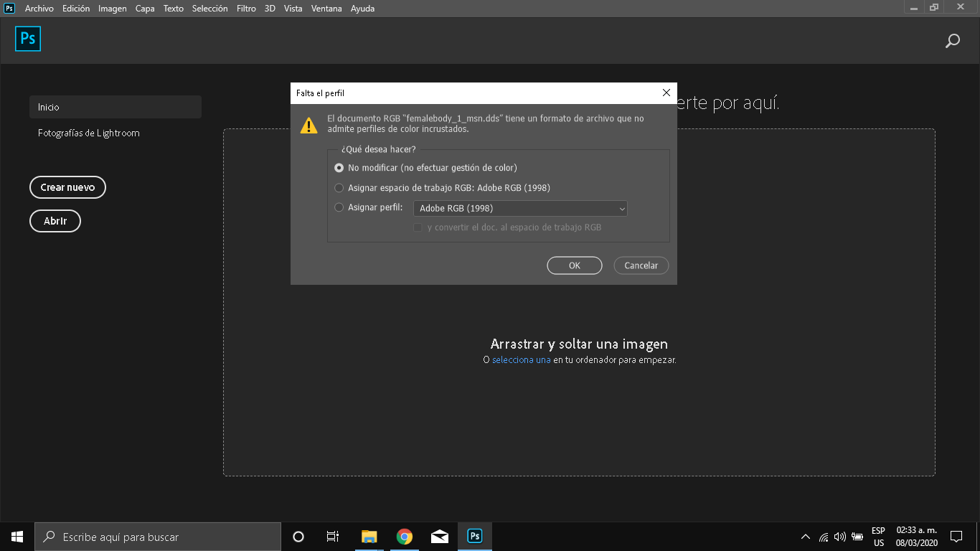The width and height of the screenshot is (980, 551).
Task: Open the search magnifier icon
Action: click(x=953, y=41)
